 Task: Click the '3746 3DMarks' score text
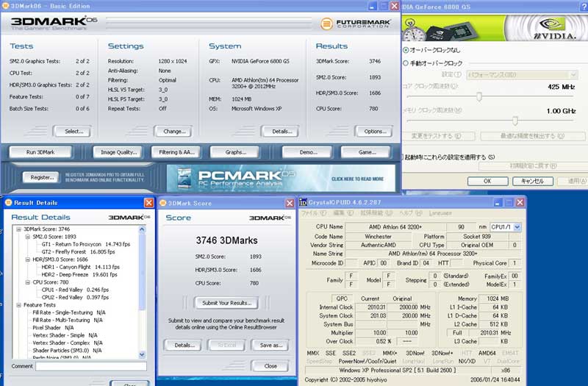226,240
